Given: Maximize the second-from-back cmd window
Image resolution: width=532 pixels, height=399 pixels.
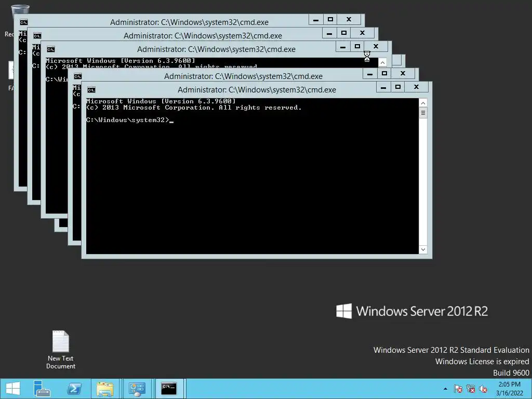Looking at the screenshot, I should [344, 33].
